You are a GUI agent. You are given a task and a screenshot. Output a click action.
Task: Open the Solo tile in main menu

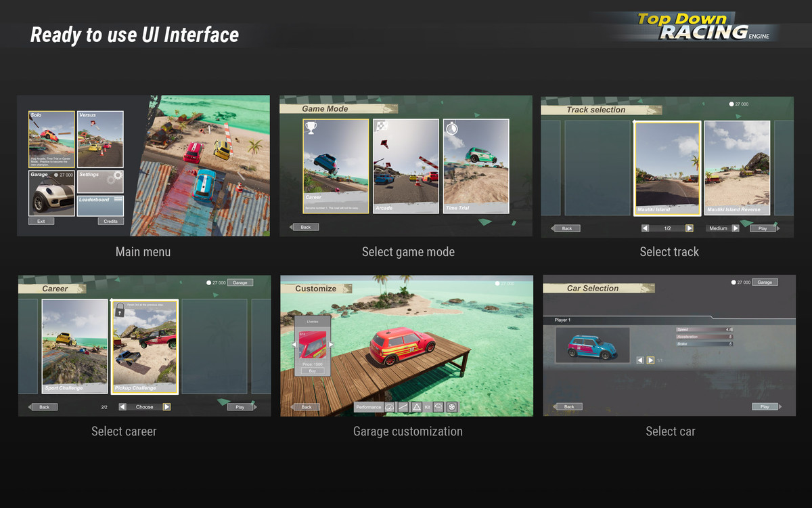[51, 140]
